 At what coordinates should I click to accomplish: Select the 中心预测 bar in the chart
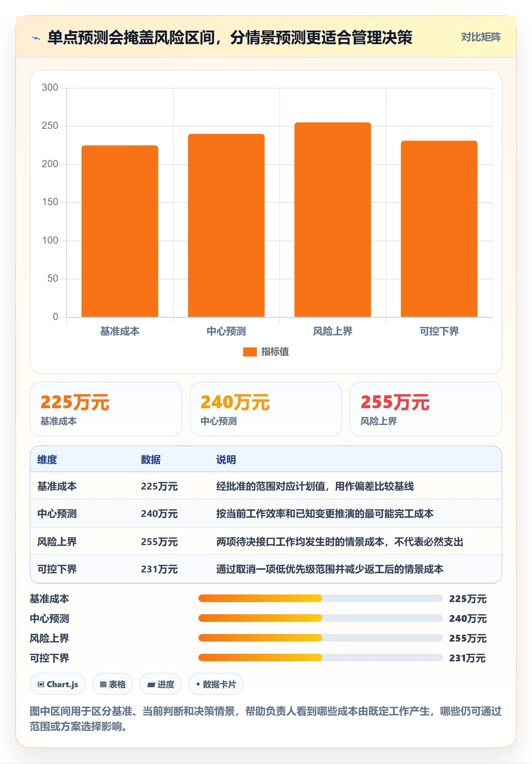(x=226, y=225)
